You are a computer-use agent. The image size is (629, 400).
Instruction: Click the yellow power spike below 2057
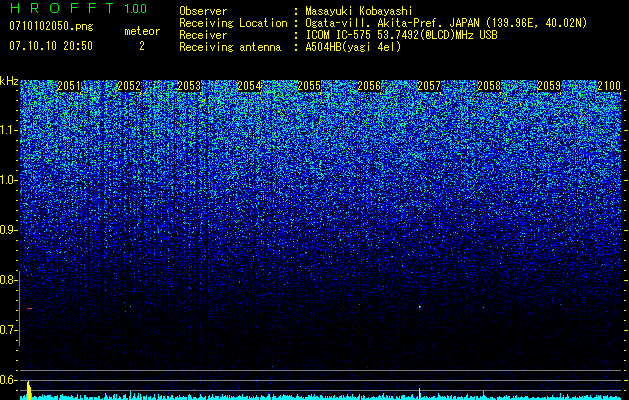(420, 394)
